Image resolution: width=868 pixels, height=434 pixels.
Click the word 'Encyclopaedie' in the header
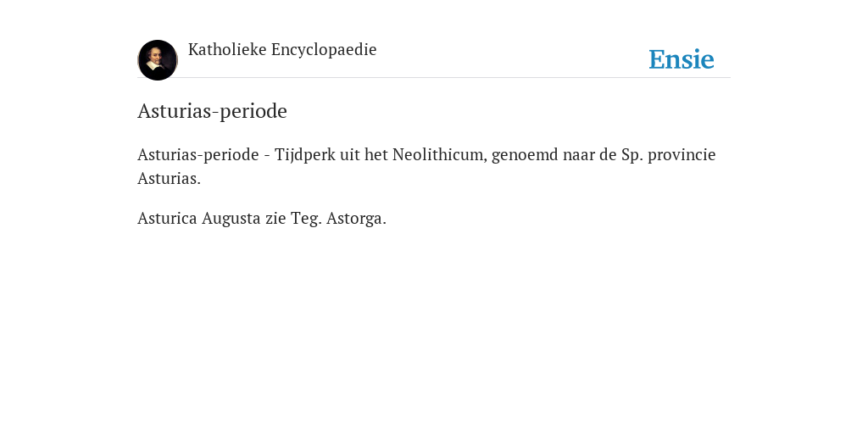[324, 49]
